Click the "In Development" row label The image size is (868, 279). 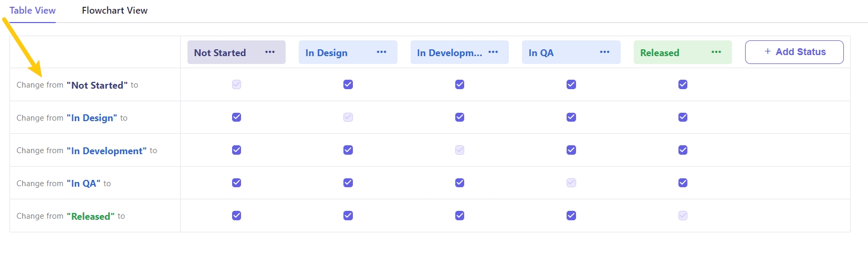107,151
